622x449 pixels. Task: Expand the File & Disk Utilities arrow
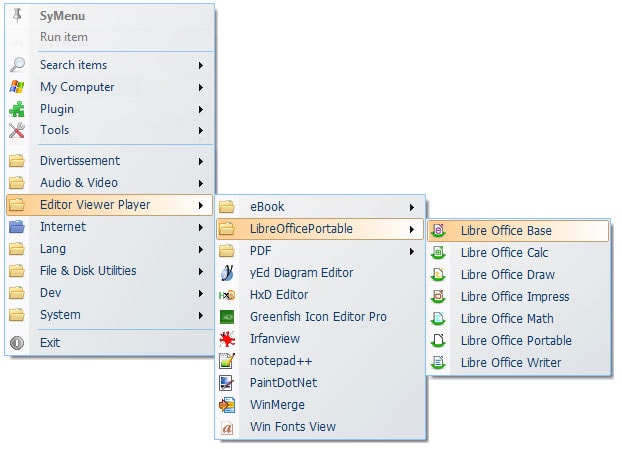pos(201,271)
